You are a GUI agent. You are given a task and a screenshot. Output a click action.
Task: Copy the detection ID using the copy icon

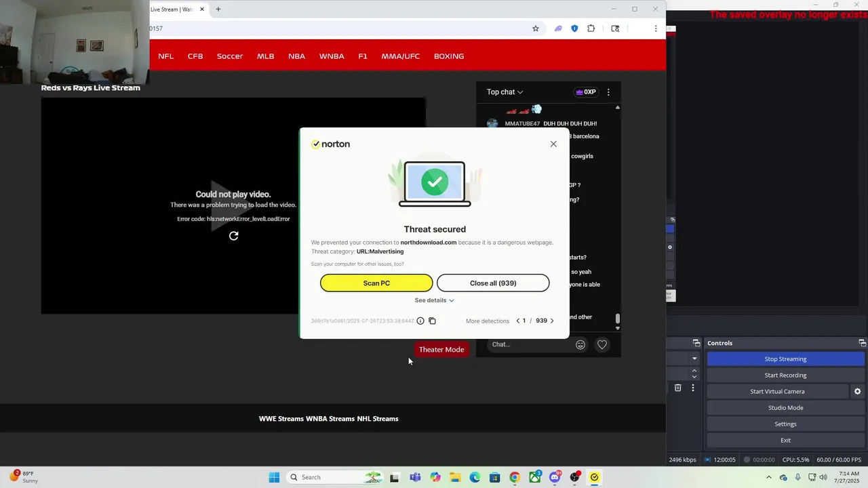tap(432, 321)
